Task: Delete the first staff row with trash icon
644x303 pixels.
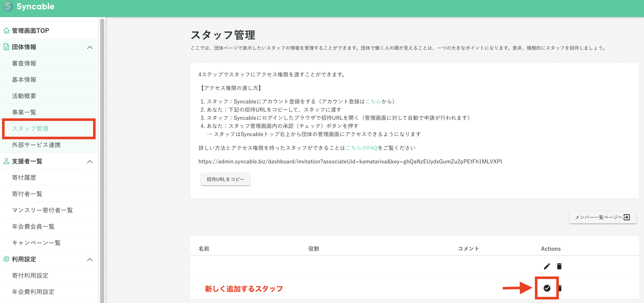Action: pyautogui.click(x=559, y=266)
